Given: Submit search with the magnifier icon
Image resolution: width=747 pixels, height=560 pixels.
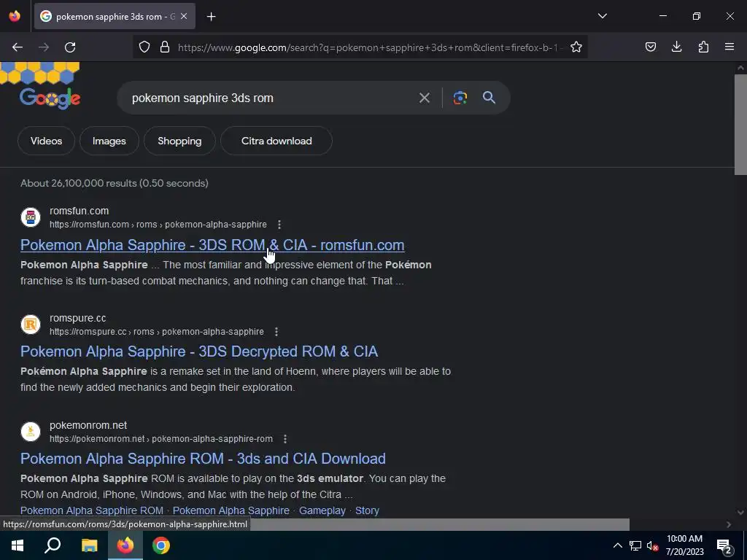Looking at the screenshot, I should 489,98.
